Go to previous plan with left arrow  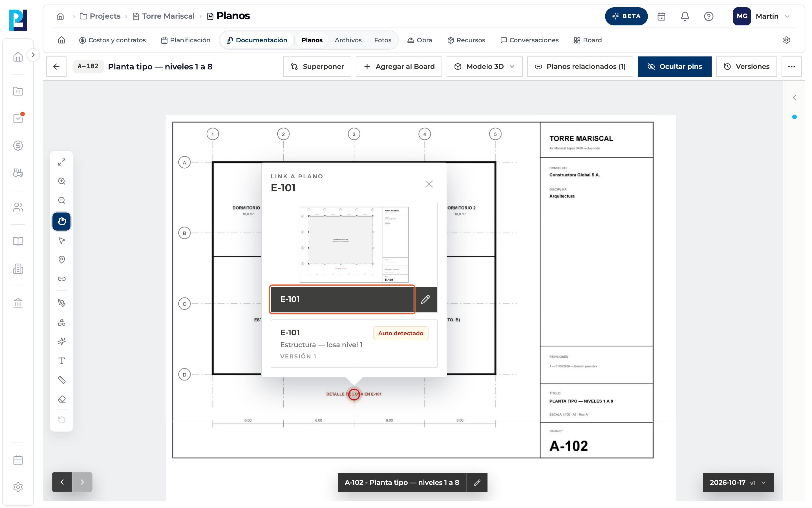(62, 482)
